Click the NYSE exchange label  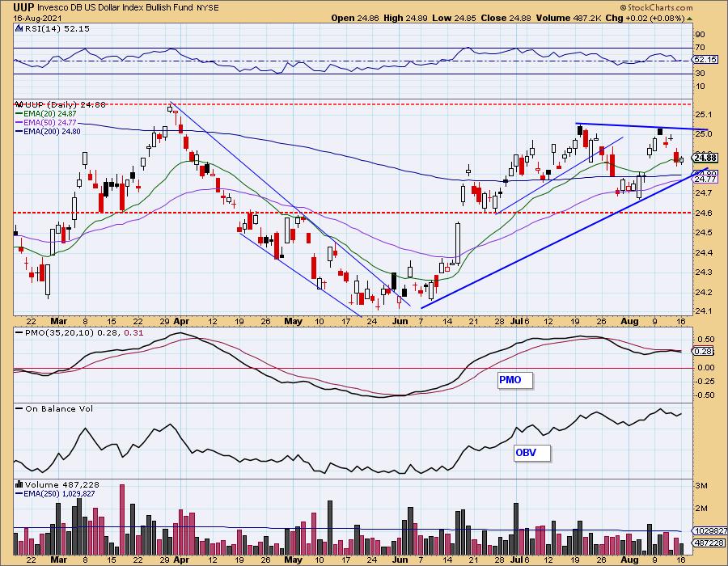point(209,8)
